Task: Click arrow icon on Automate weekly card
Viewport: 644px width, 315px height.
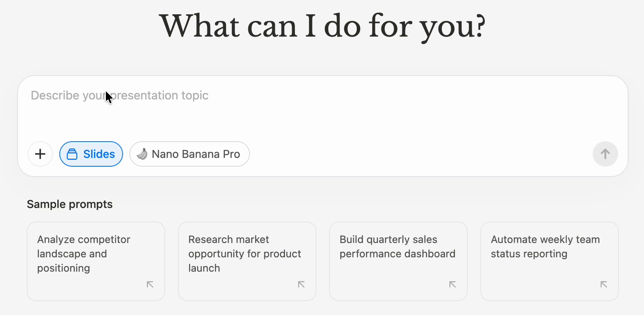Action: tap(604, 284)
